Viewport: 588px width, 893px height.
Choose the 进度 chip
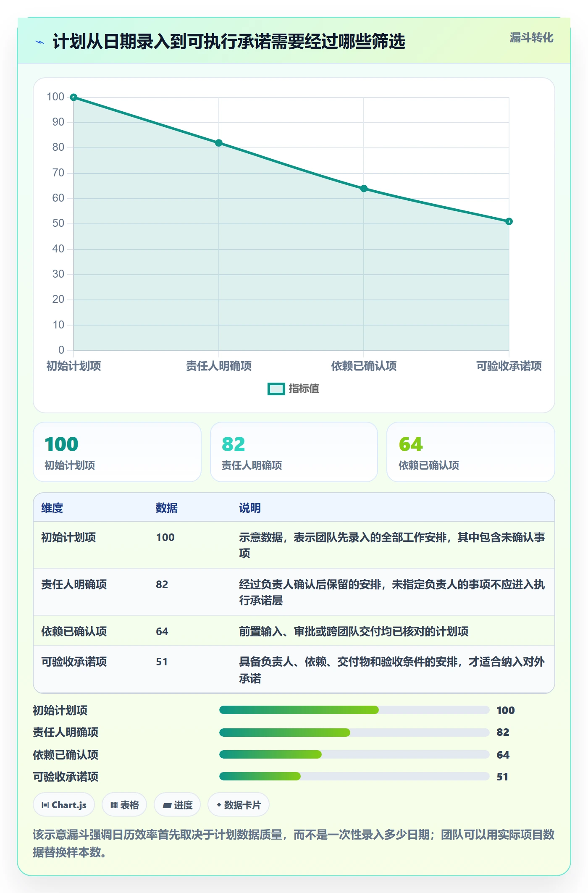click(x=177, y=805)
